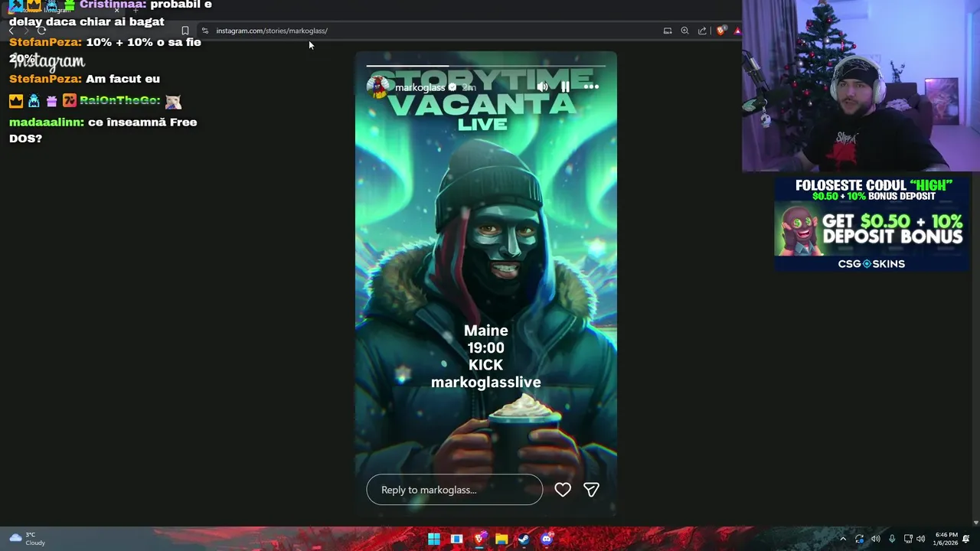Go forward in browser history
This screenshot has width=980, height=551.
[x=26, y=31]
